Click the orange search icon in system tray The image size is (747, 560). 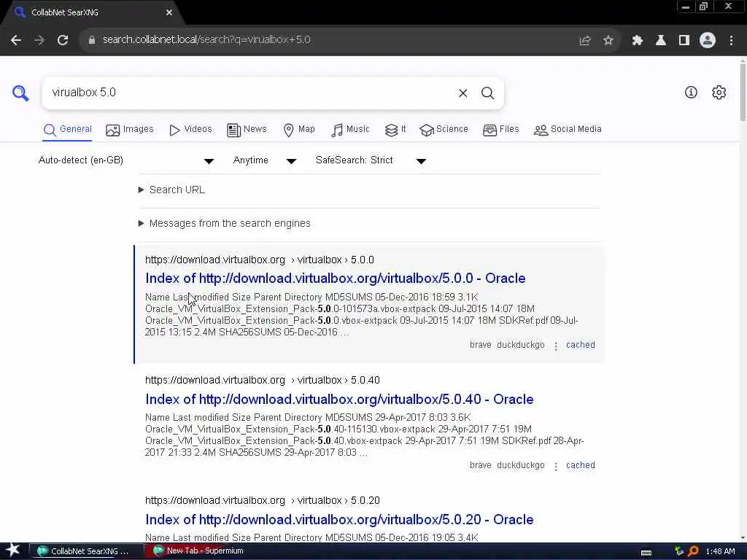tap(693, 551)
